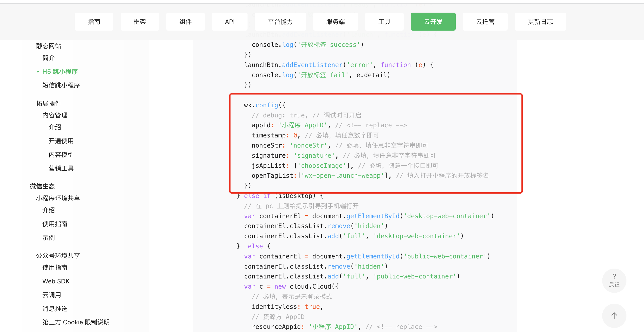Image resolution: width=644 pixels, height=332 pixels.
Task: Click the wx.config code line
Action: (x=264, y=105)
